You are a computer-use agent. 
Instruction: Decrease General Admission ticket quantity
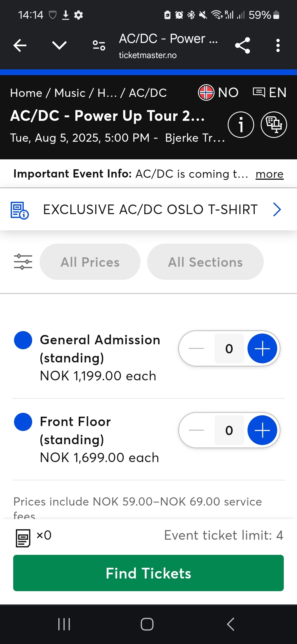(x=196, y=348)
